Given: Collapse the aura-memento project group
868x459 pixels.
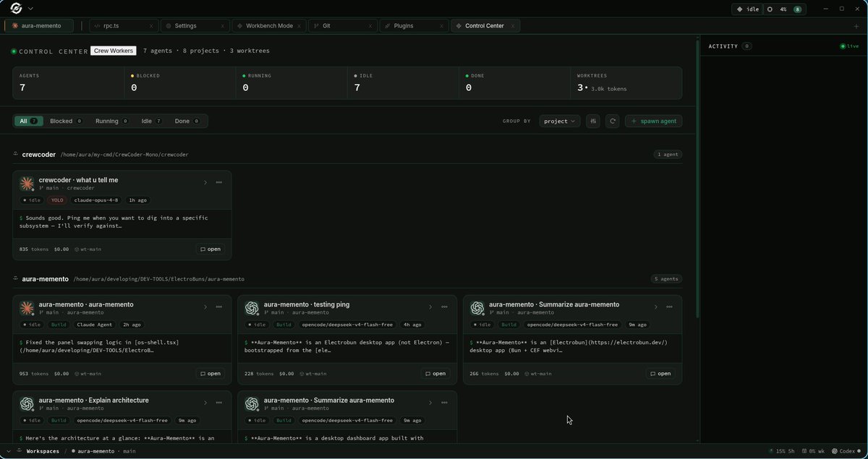Looking at the screenshot, I should click(x=15, y=278).
